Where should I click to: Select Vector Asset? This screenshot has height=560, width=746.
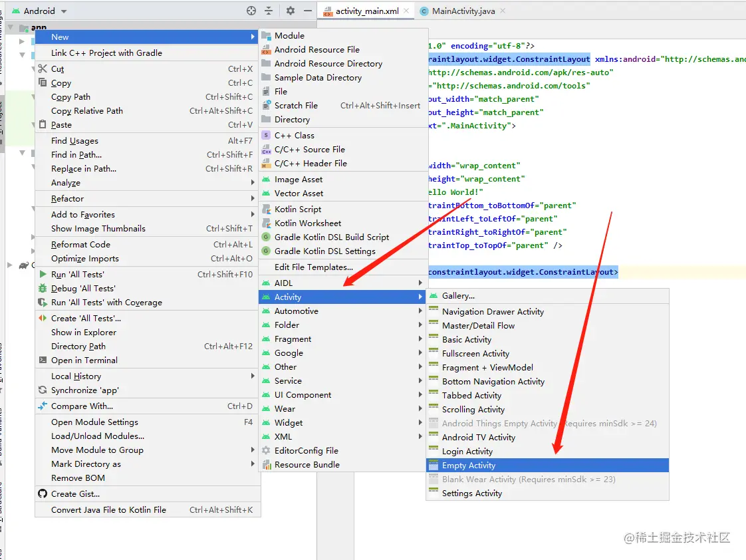[x=342, y=193]
